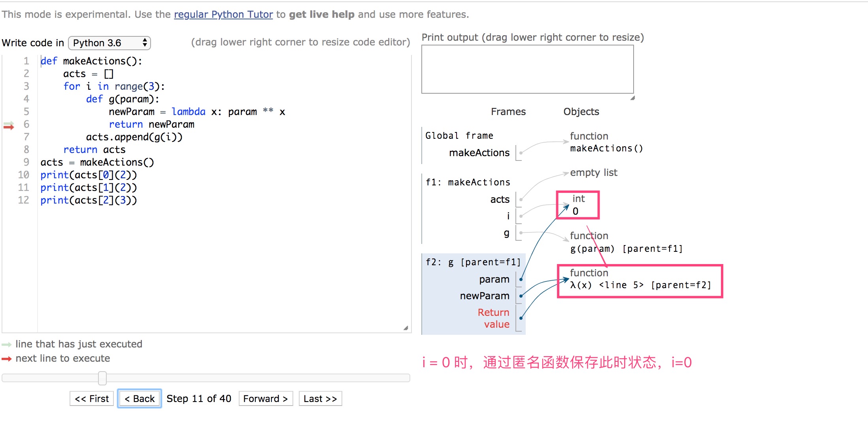Image resolution: width=868 pixels, height=436 pixels.
Task: Click code editor resize handle at lower right
Action: (406, 328)
